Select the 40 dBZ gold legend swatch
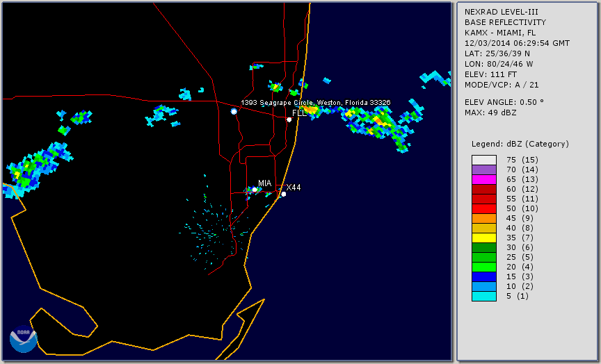The image size is (601, 364). coord(484,228)
